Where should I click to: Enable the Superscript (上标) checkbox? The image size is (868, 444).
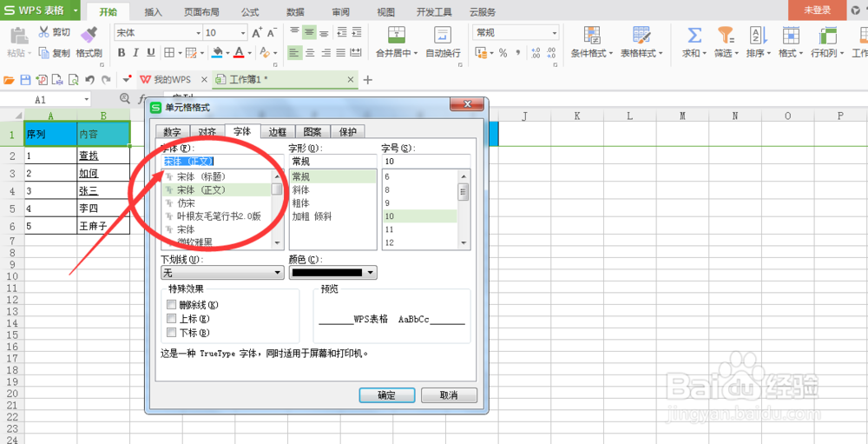click(172, 318)
